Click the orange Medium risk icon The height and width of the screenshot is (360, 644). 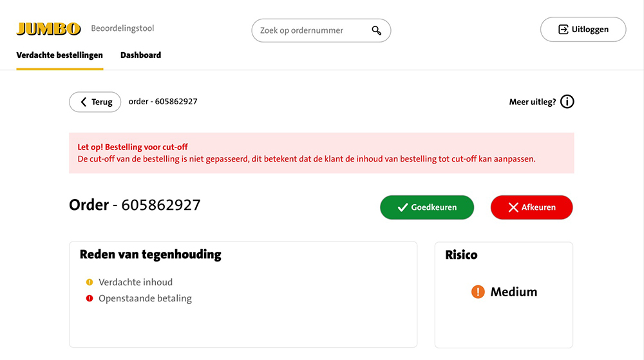(478, 292)
